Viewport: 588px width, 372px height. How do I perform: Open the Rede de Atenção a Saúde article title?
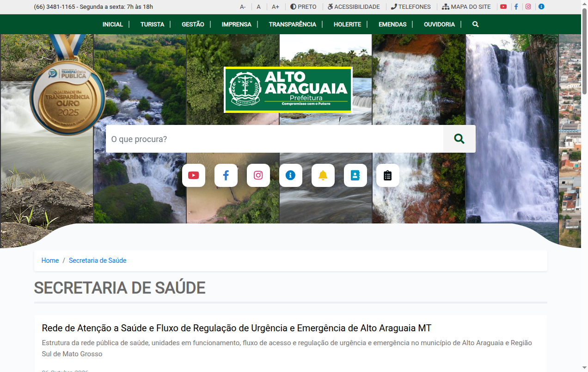pos(237,328)
